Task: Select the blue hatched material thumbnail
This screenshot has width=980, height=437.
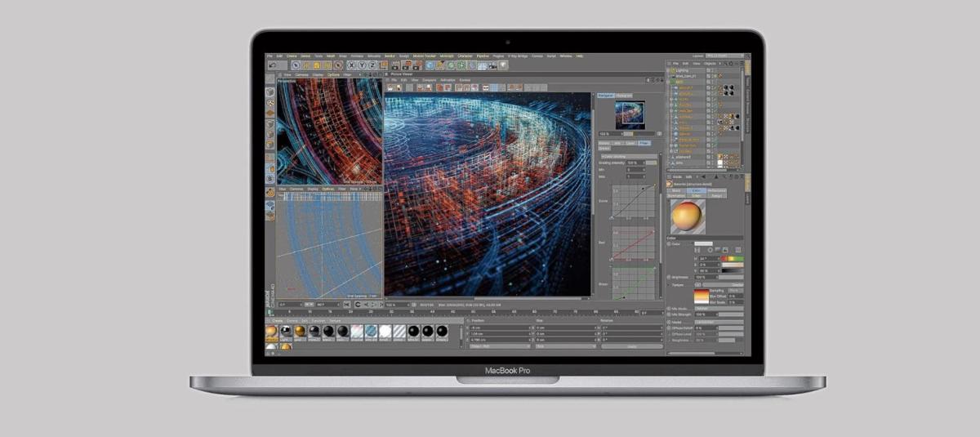Action: click(x=371, y=330)
